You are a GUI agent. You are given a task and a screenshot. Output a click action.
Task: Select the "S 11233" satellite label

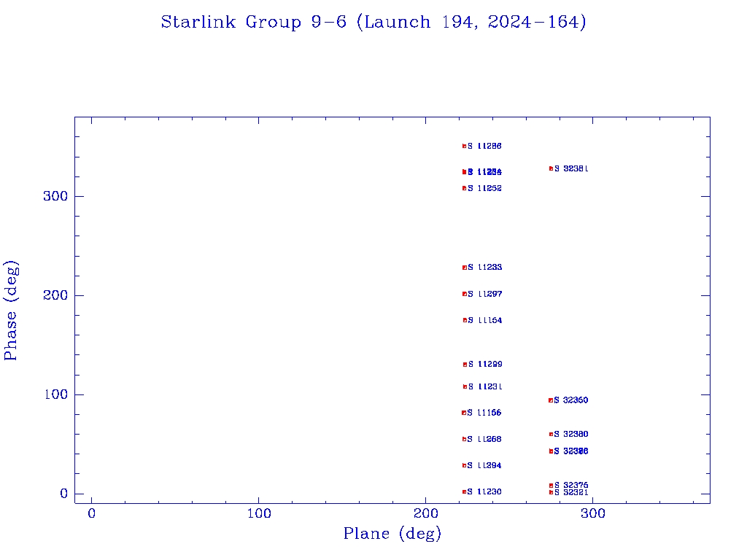(484, 268)
